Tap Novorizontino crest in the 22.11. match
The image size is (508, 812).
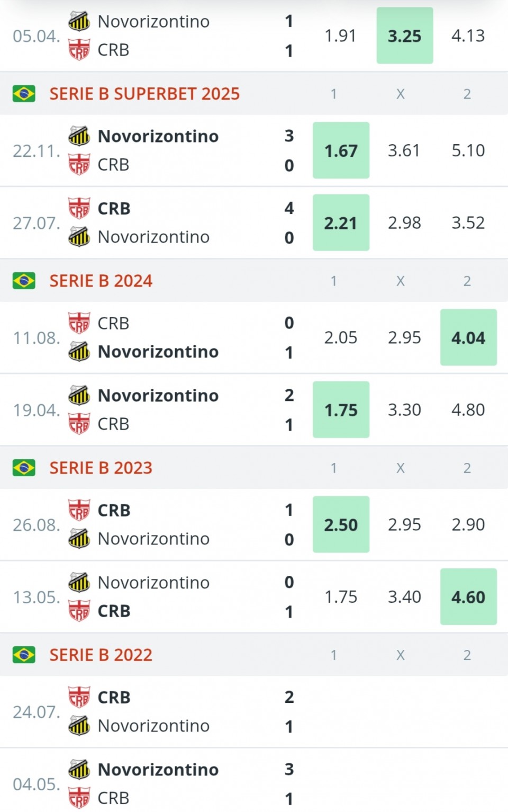(x=79, y=136)
